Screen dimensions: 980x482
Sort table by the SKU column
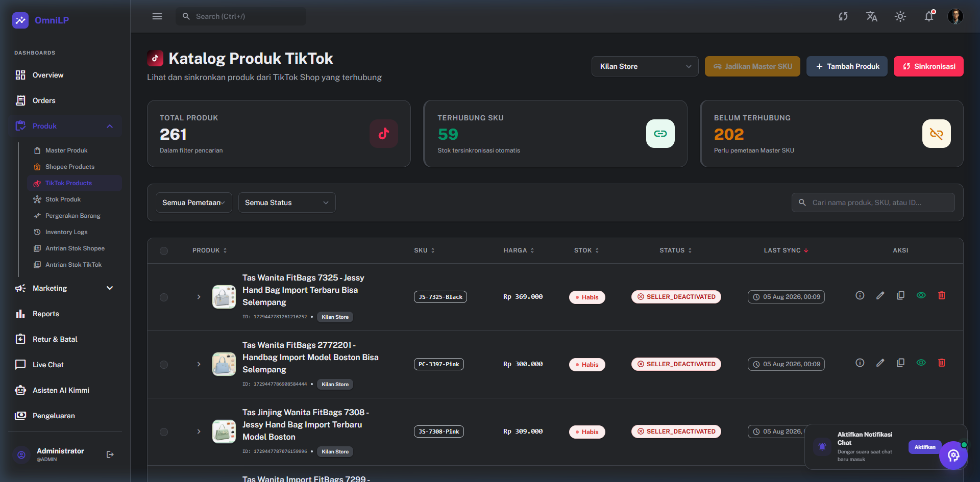click(425, 250)
